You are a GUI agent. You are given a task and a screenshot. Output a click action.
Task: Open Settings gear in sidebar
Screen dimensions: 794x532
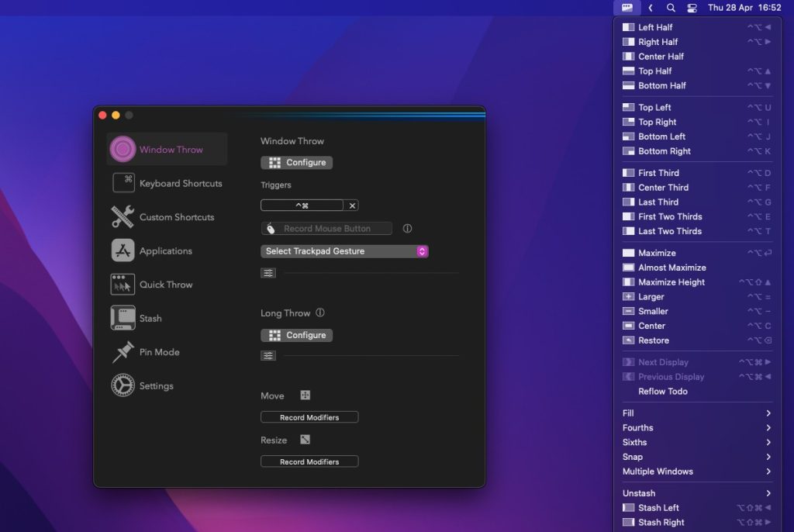[x=123, y=385]
